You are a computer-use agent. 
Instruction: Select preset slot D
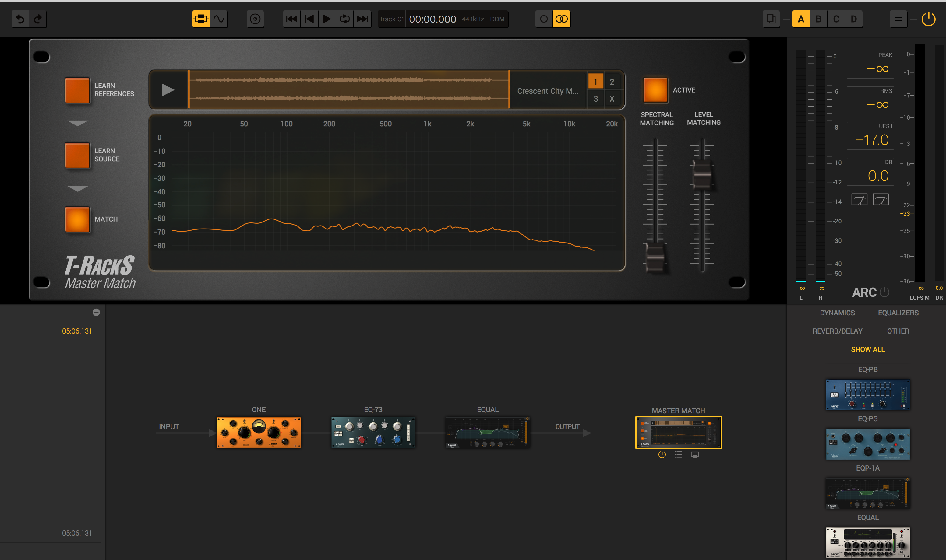[854, 19]
